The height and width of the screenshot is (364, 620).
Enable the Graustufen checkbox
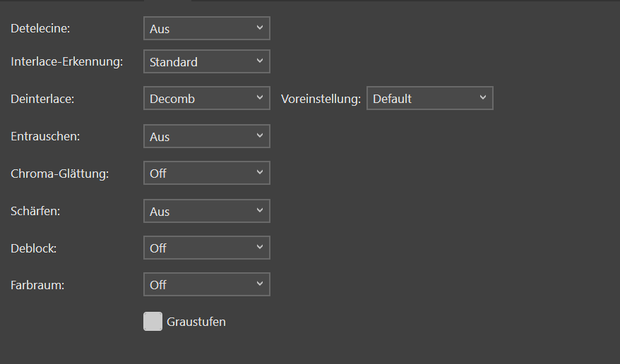(153, 322)
